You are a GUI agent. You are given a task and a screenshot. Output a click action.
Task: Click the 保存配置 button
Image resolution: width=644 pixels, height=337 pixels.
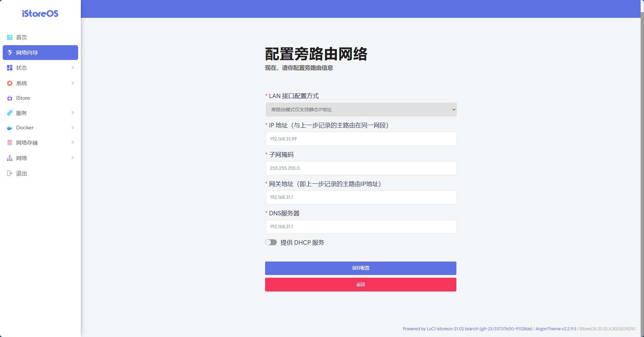(x=361, y=268)
